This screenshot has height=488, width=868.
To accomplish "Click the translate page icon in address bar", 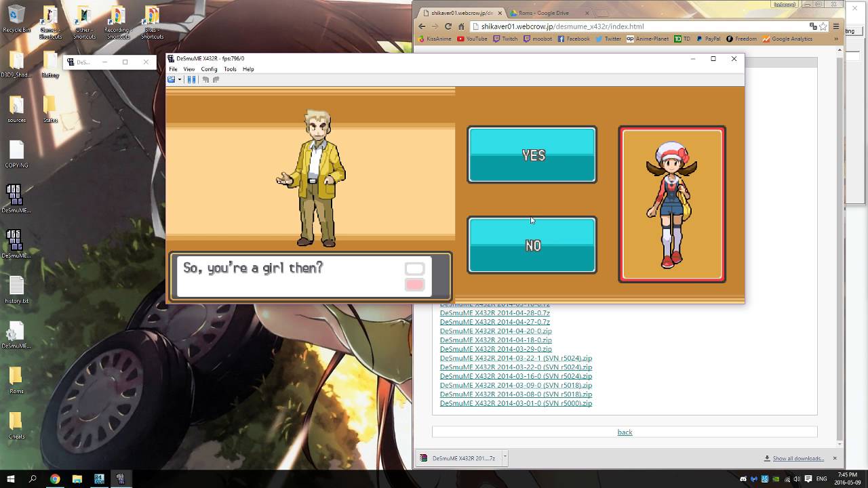I will pos(813,26).
